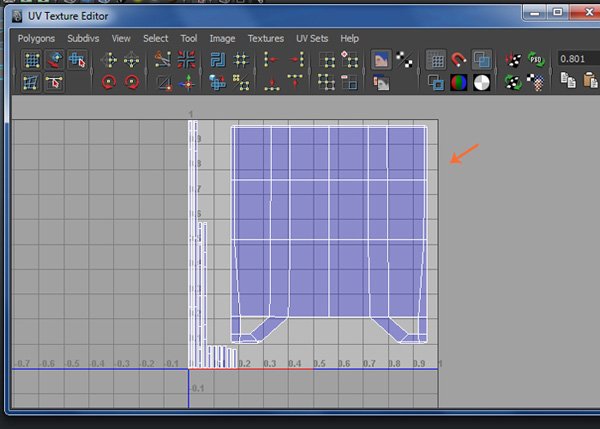Open the Image menu
Screen dimensions: 600x429
click(x=222, y=38)
